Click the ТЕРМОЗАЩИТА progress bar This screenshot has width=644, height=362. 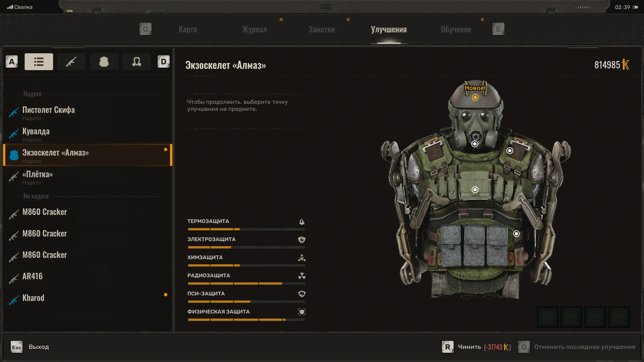247,229
